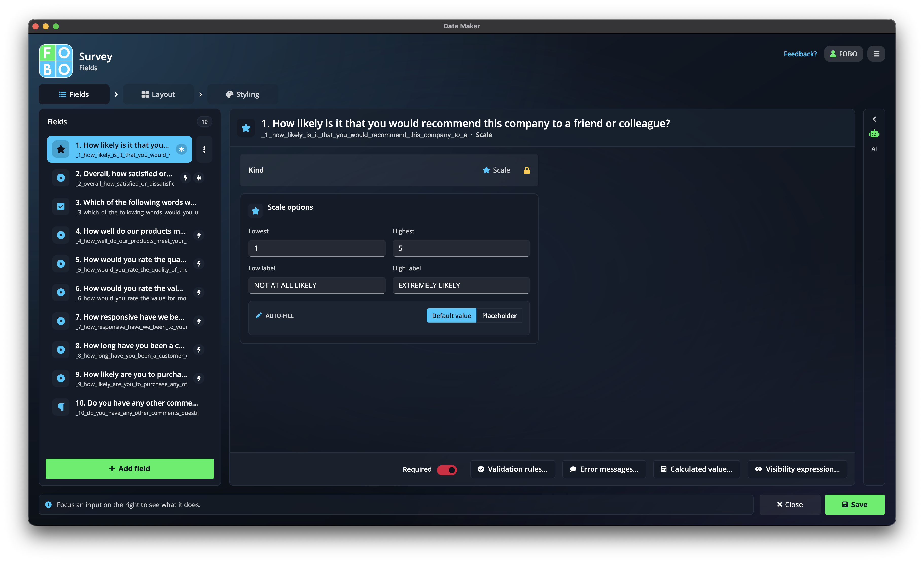
Task: Click the lightning bolt icon on field 5
Action: coord(199,264)
